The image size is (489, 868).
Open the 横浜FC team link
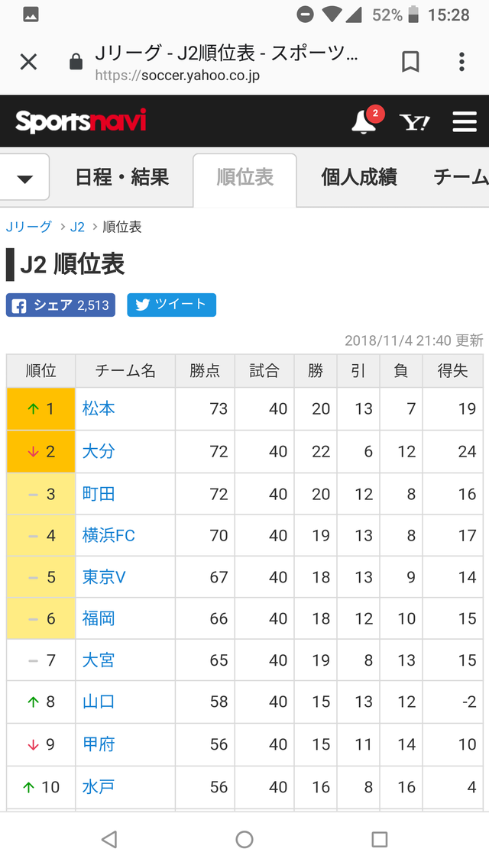[108, 535]
